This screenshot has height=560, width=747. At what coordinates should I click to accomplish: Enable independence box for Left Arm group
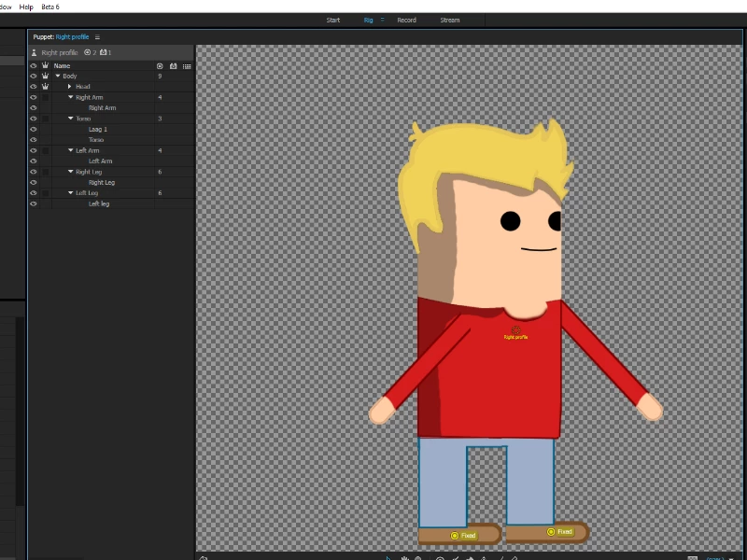(45, 150)
